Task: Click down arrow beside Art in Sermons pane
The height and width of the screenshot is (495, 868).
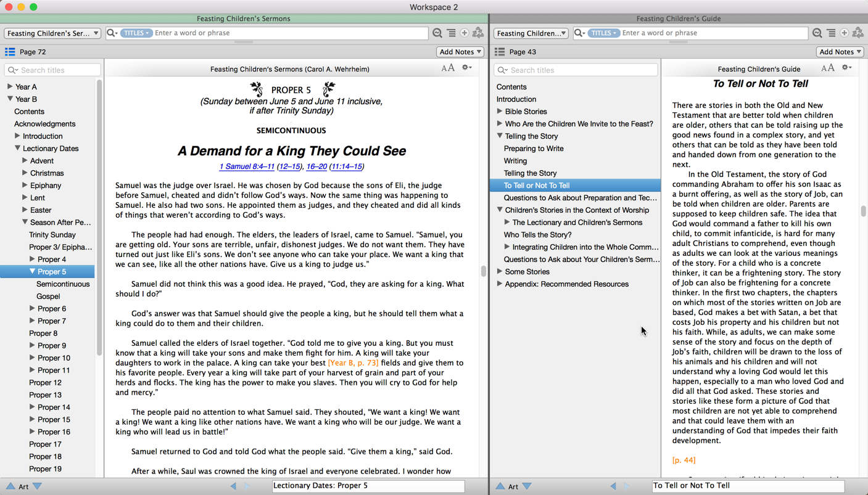Action: click(38, 486)
